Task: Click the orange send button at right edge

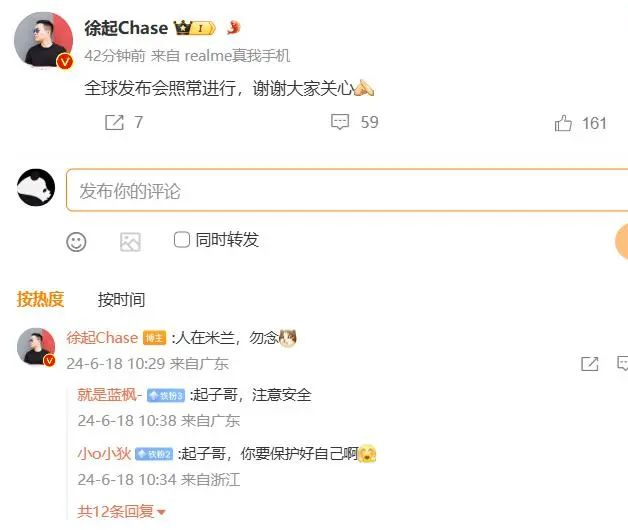Action: [x=622, y=242]
